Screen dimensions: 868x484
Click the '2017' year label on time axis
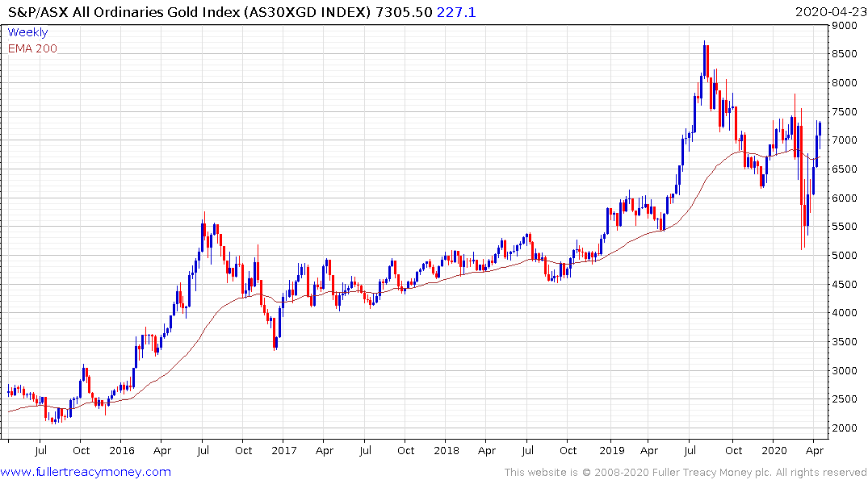point(284,451)
